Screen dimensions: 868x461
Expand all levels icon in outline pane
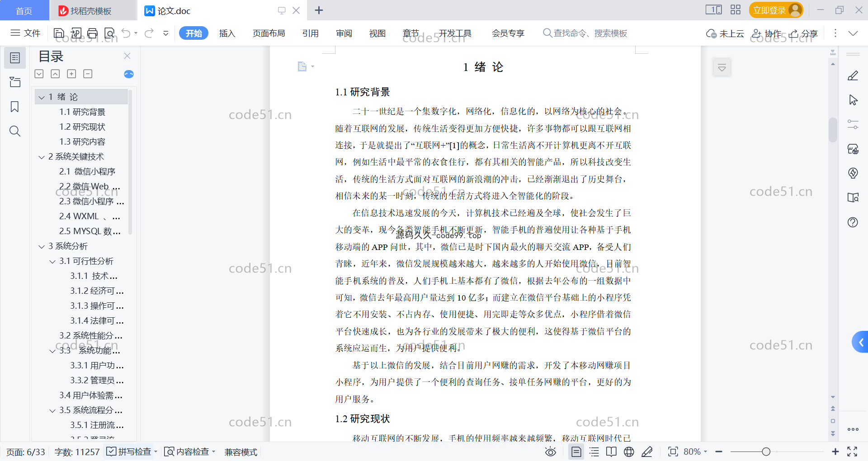click(x=71, y=74)
